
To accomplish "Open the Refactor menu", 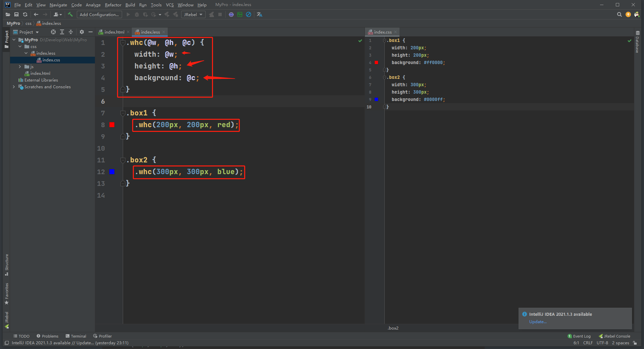I will click(x=113, y=5).
